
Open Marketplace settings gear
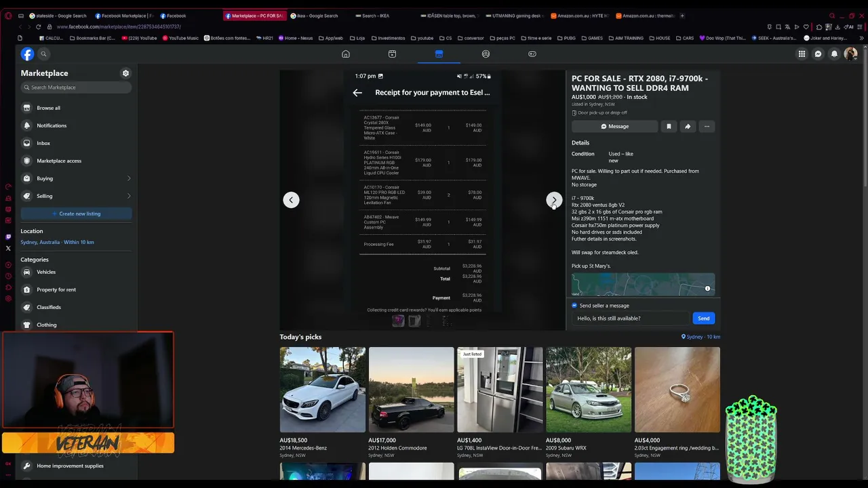coord(125,73)
